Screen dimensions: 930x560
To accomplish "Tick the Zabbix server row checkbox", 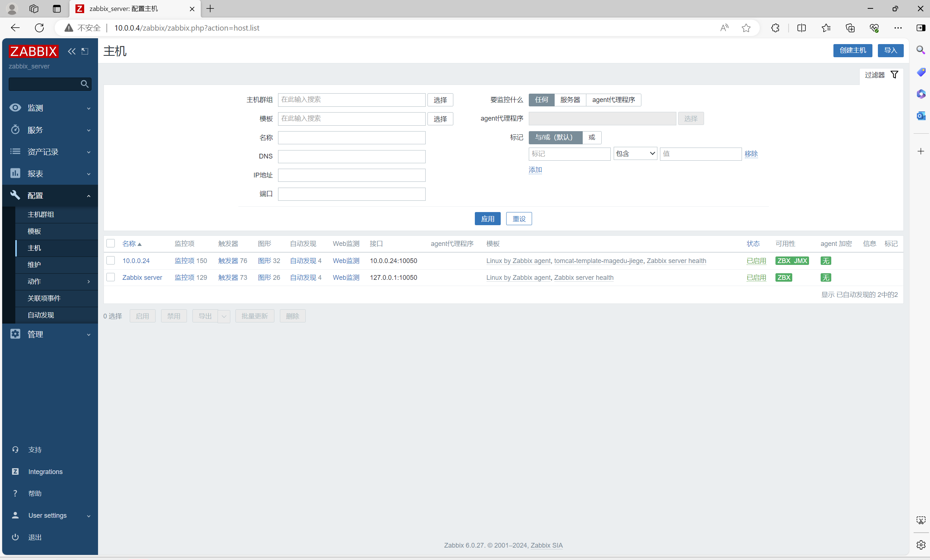I will [x=110, y=277].
